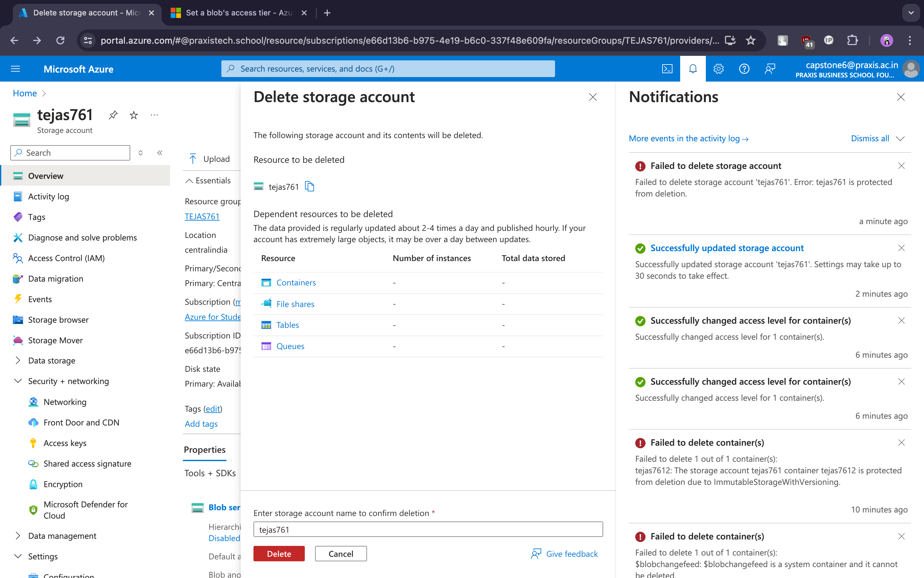Open browser tab list dropdown

click(911, 13)
